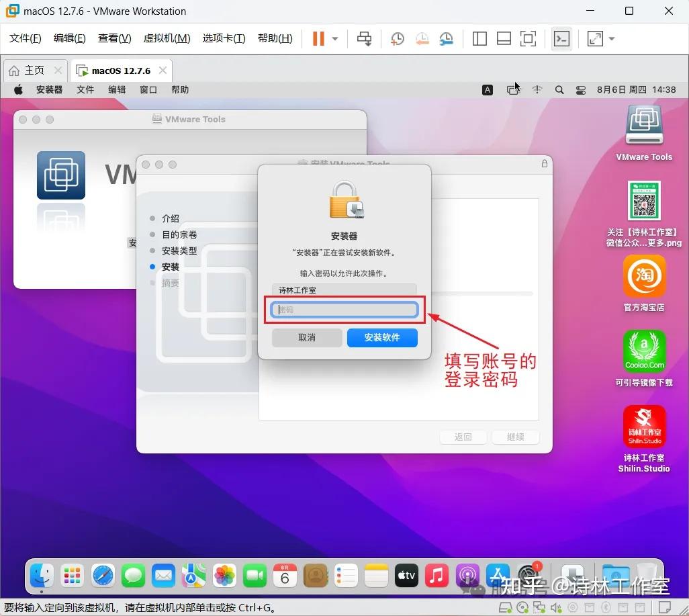Open the 帮助(H) menu in VMware
Viewport: 689px width, 616px height.
point(275,39)
